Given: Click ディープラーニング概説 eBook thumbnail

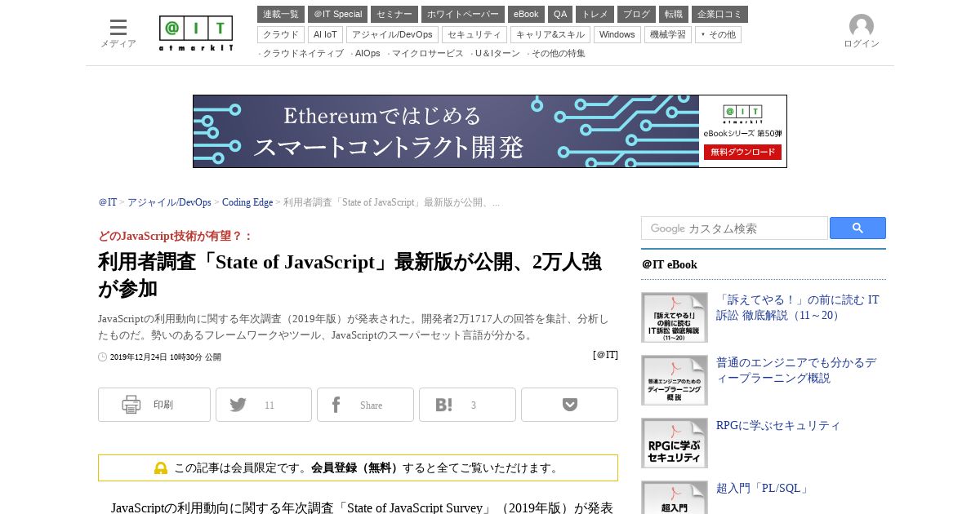Looking at the screenshot, I should click(x=675, y=380).
